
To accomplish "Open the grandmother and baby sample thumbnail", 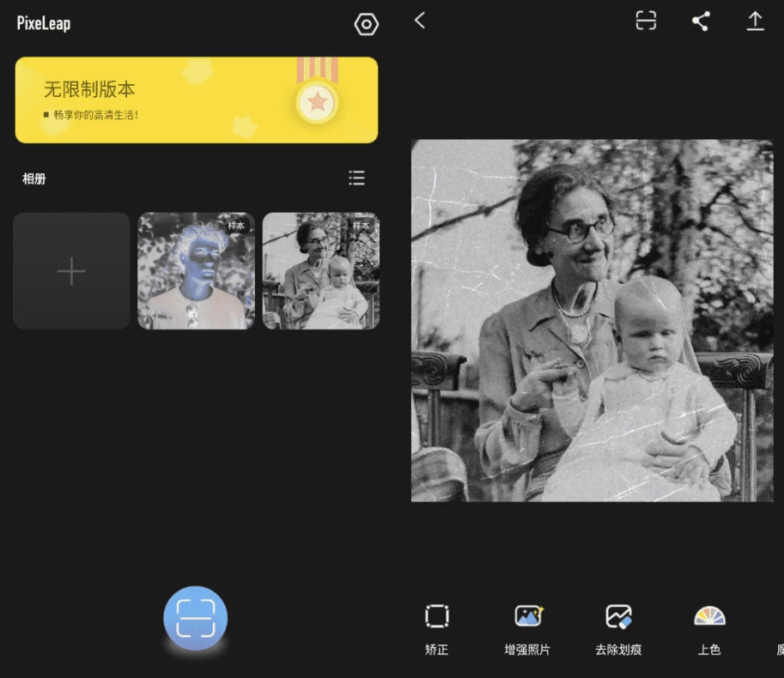I will coord(320,271).
